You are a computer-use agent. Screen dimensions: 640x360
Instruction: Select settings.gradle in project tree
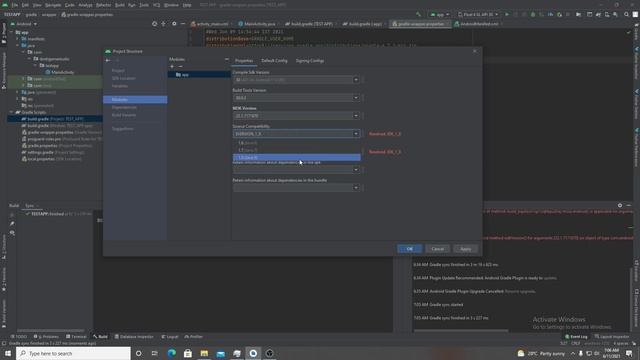(53, 152)
